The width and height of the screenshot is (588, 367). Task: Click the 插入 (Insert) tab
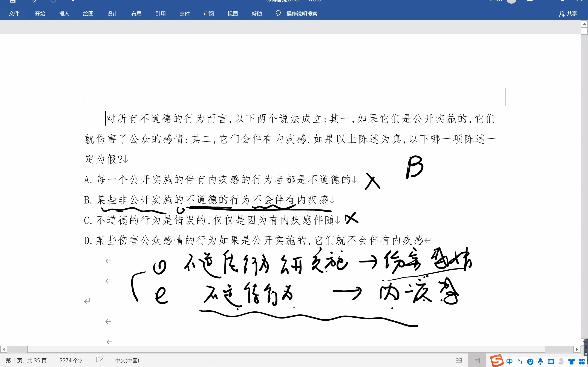(64, 14)
